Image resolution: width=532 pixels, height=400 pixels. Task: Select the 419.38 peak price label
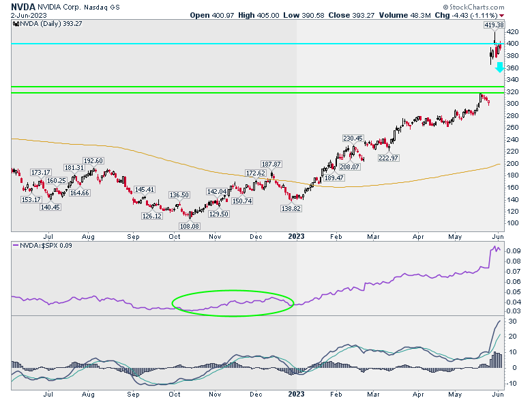(x=494, y=25)
